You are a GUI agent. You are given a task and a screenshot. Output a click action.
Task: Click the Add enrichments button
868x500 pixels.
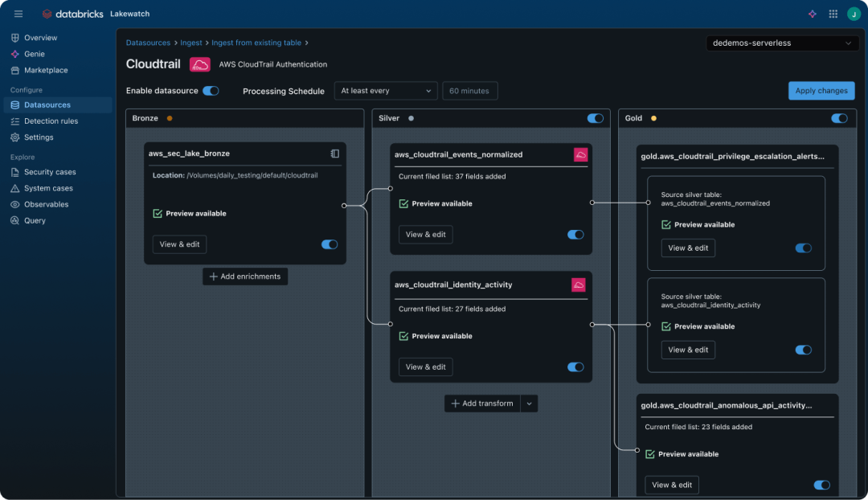pyautogui.click(x=245, y=277)
